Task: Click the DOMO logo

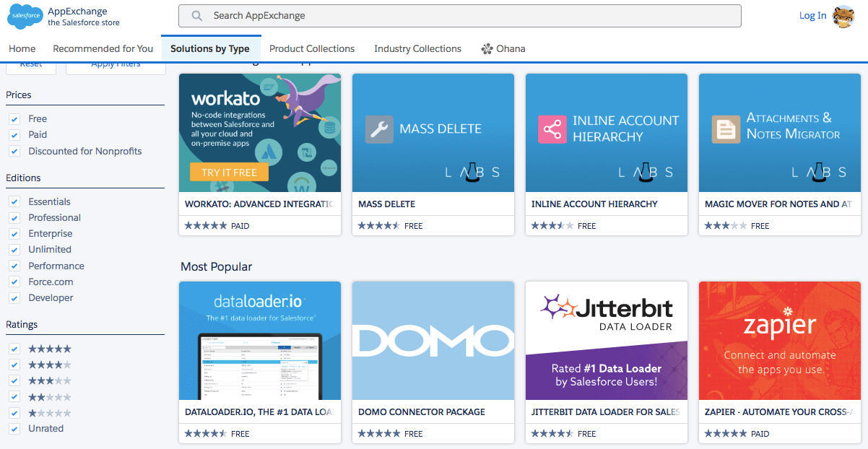Action: click(x=433, y=341)
